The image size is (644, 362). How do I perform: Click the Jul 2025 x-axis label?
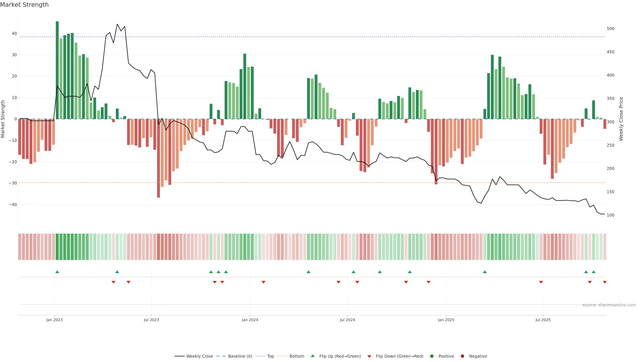(x=543, y=320)
